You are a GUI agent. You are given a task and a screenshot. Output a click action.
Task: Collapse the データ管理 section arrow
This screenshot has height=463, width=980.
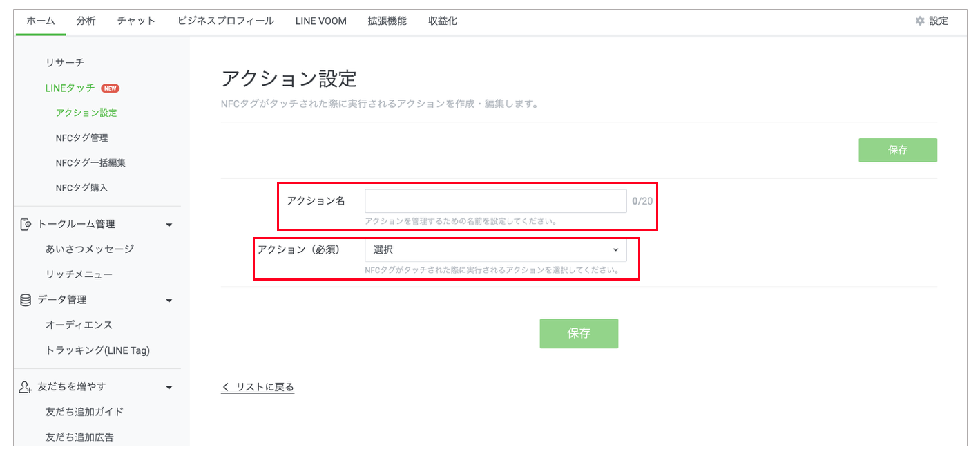(169, 301)
